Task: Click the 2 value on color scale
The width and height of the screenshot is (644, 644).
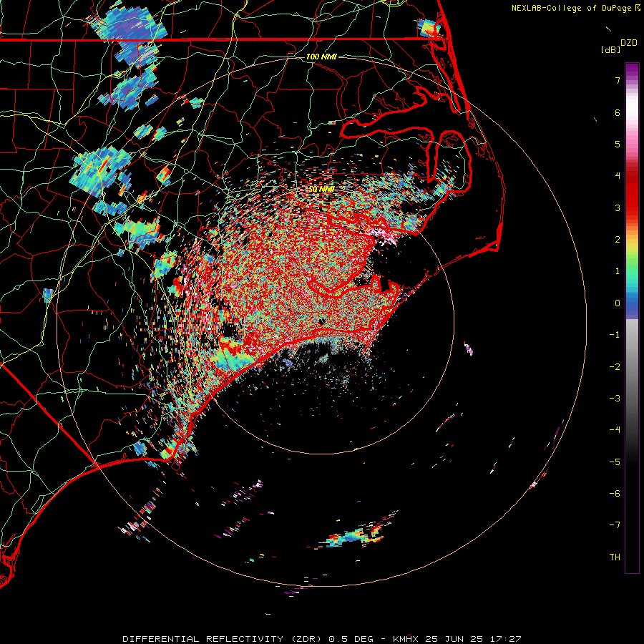Action: [x=618, y=240]
